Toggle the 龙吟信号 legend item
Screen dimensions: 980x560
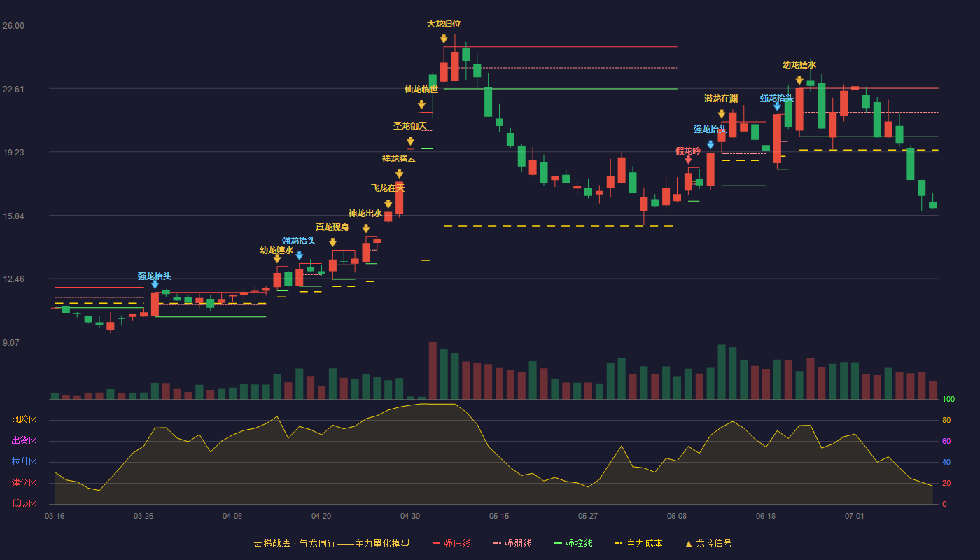708,543
